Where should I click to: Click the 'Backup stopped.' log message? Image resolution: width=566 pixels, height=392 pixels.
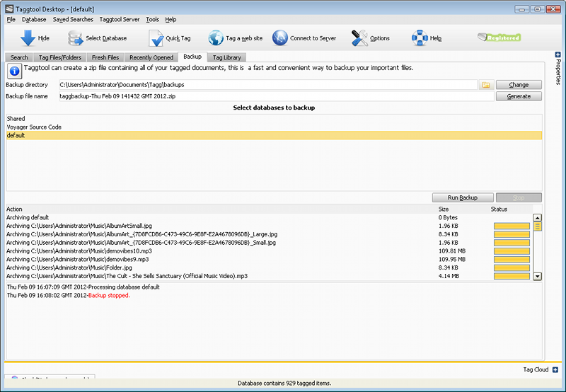(109, 295)
